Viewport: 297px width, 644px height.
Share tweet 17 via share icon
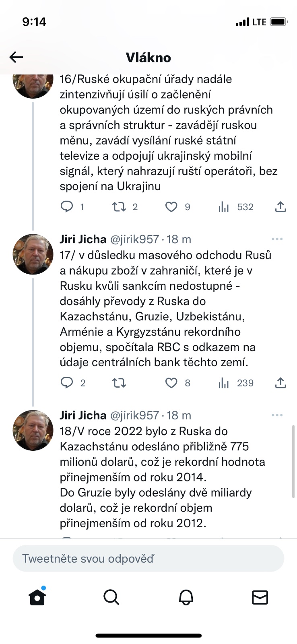(x=280, y=383)
